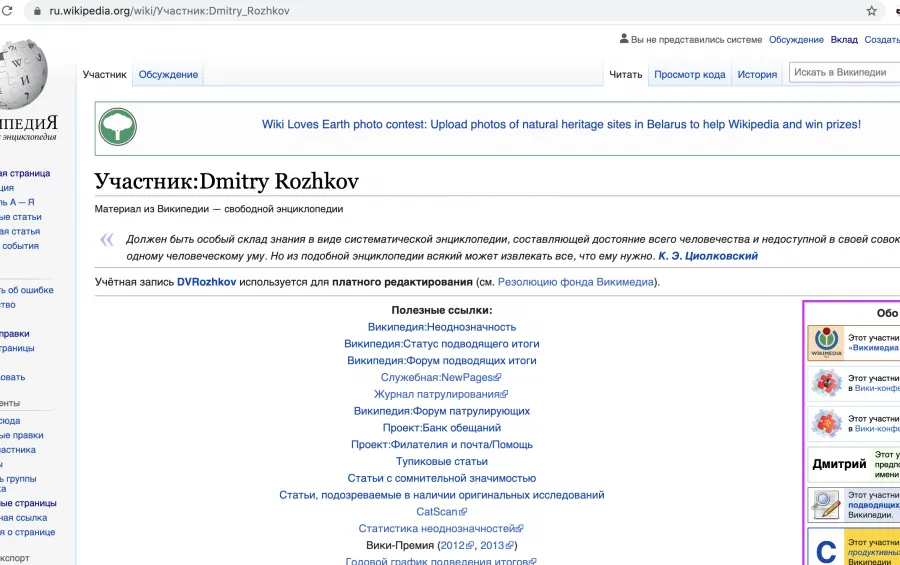
Task: Open Википедия:Форум подводящих итоги link
Action: 442,361
